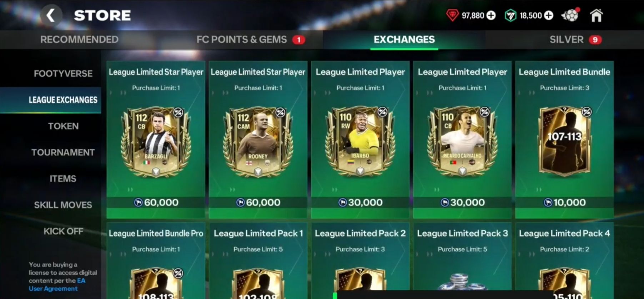Open Skill Moves sidebar category
The height and width of the screenshot is (299, 644).
pos(63,205)
